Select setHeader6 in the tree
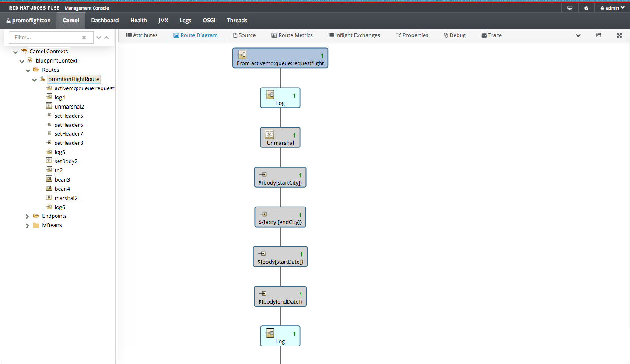Screen dimensions: 630x364 69,125
